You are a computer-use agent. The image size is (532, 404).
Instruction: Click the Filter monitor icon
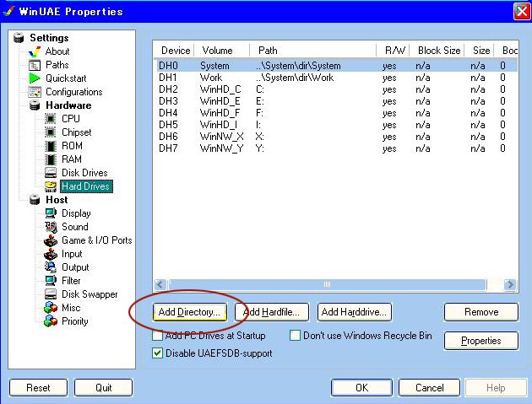(x=51, y=281)
